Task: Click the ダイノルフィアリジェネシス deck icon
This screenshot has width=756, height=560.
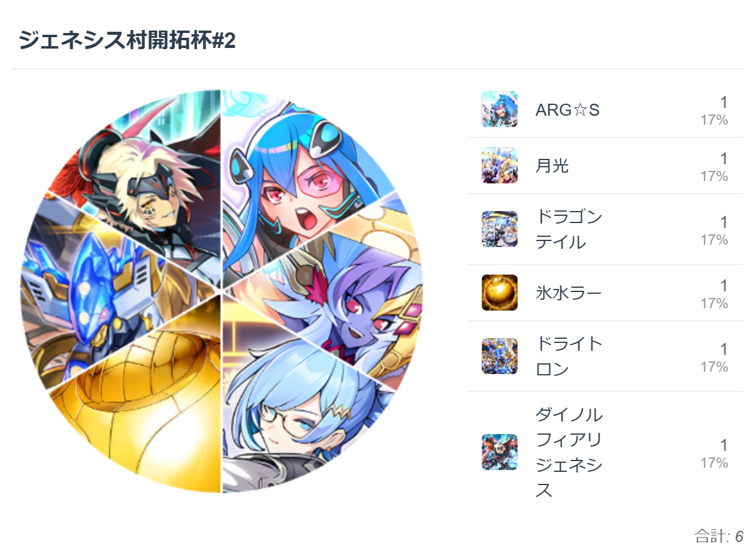Action: [x=500, y=452]
